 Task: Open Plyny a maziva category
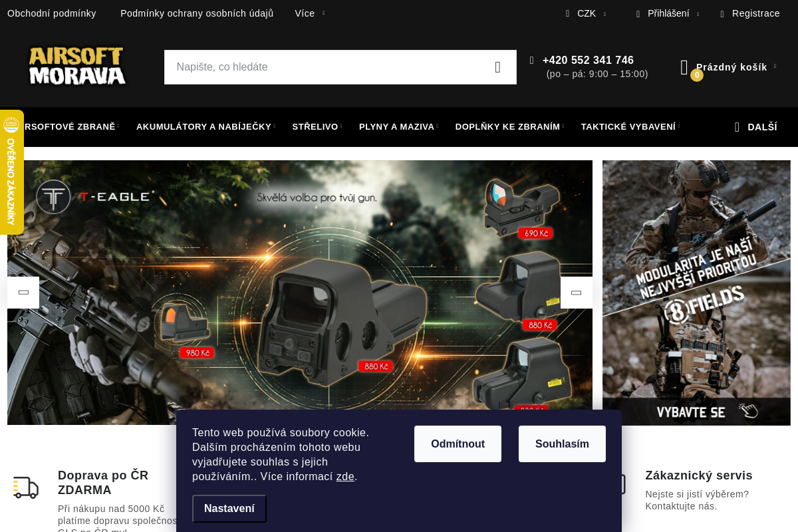(396, 126)
